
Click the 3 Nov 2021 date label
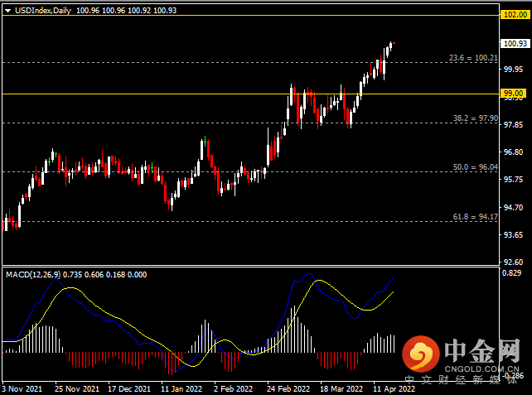pyautogui.click(x=22, y=389)
